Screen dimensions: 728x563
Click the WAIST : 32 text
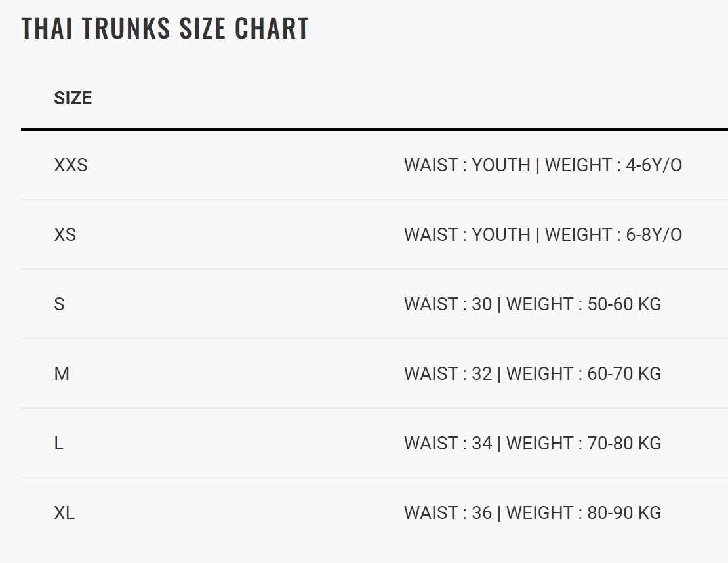point(448,374)
